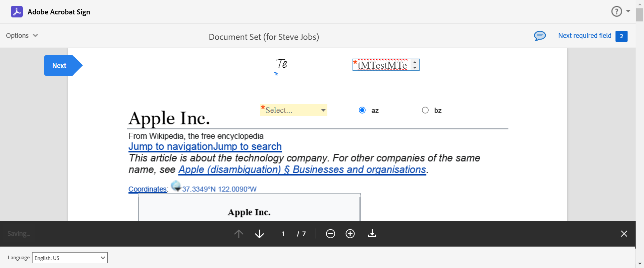Screen dimensions: 644x268
Task: Jump to the Next required field
Action: coord(585,36)
